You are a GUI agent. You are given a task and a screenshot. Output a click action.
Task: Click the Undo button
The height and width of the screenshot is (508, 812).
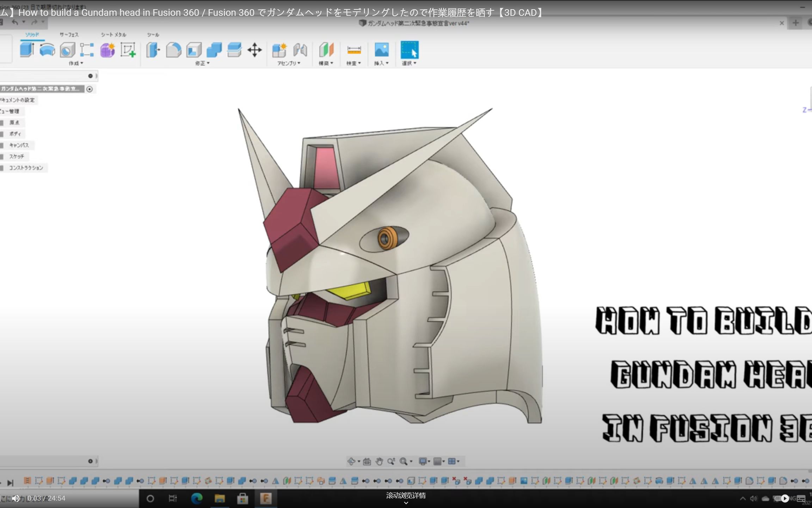pyautogui.click(x=15, y=22)
